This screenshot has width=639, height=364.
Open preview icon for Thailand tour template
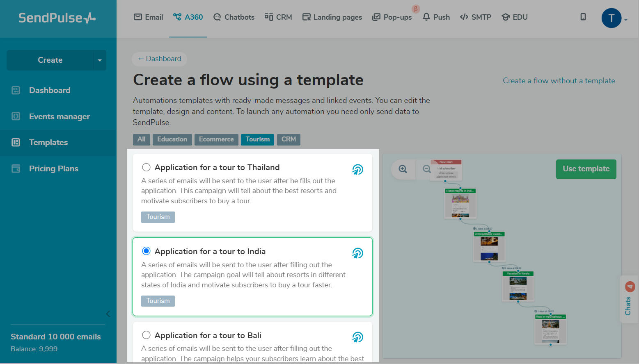(x=357, y=169)
